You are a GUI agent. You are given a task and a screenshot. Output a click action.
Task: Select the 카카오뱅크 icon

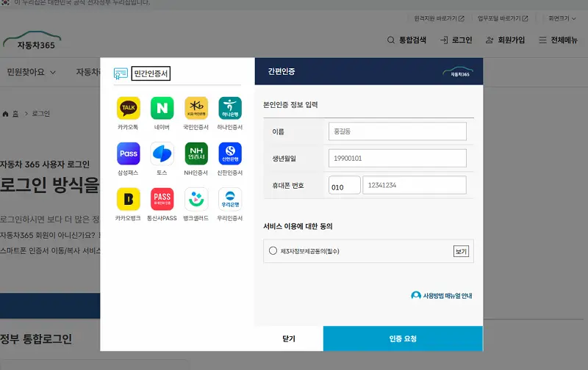click(128, 199)
